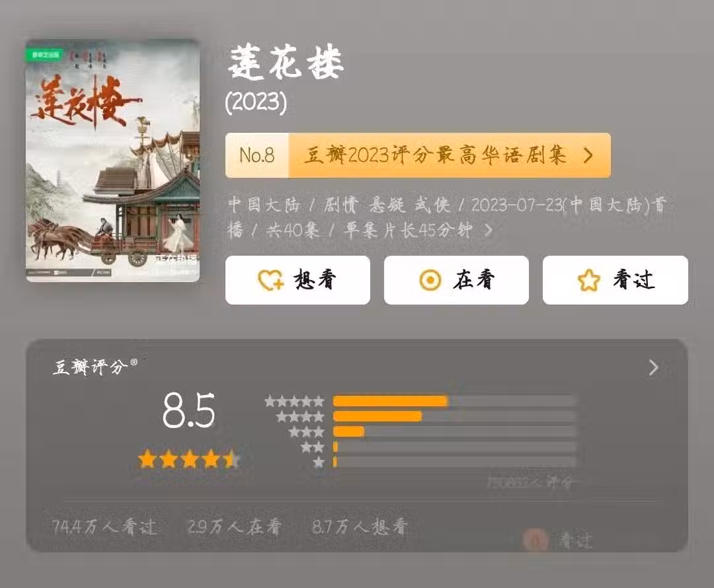Click the heart icon on 想看 button
Viewport: 714px width, 588px height.
(x=270, y=280)
